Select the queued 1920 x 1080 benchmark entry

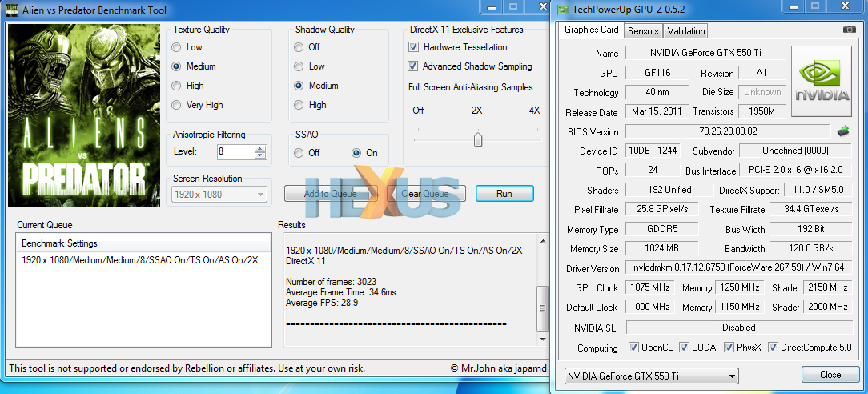(140, 260)
